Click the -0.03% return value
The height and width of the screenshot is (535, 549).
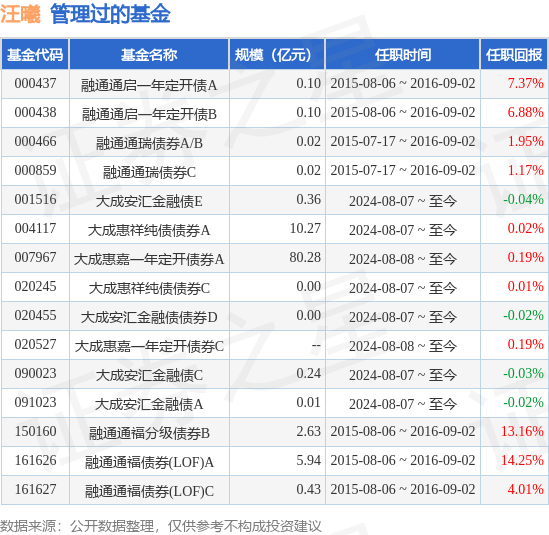523,374
